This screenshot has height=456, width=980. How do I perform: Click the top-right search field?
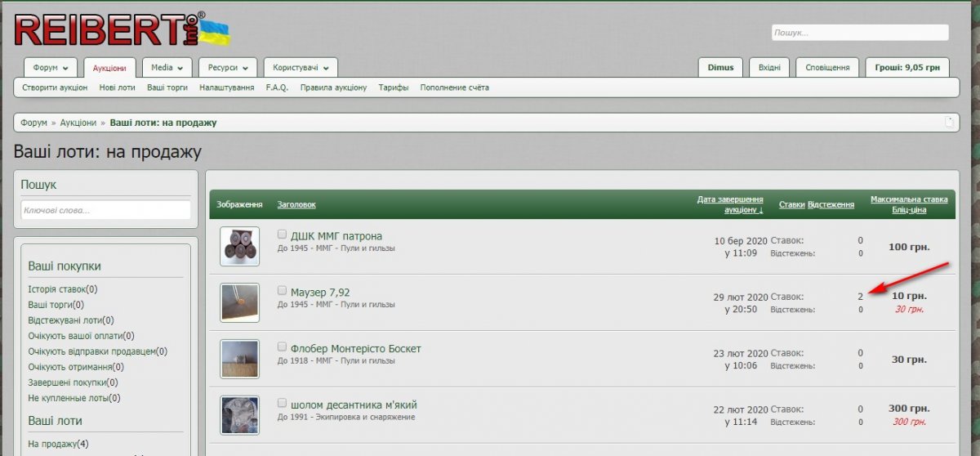pyautogui.click(x=860, y=33)
